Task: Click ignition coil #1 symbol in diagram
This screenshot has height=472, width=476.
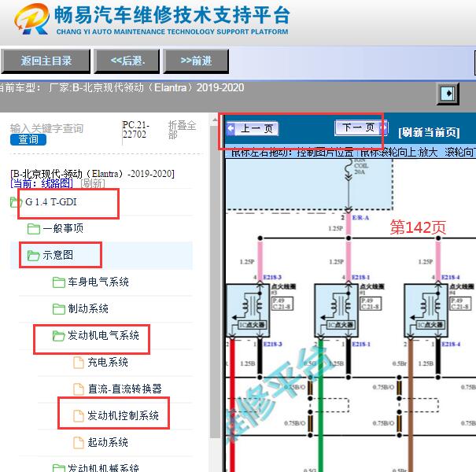Action: click(337, 310)
